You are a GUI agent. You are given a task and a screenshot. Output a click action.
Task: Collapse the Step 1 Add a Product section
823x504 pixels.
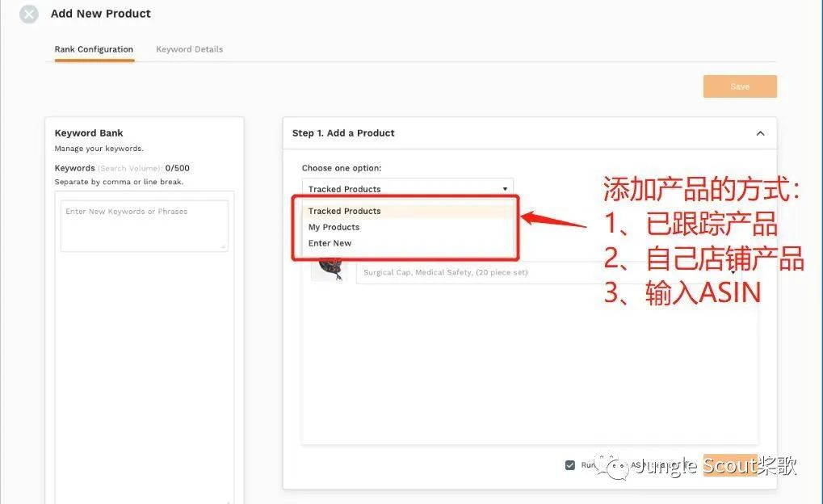(760, 133)
